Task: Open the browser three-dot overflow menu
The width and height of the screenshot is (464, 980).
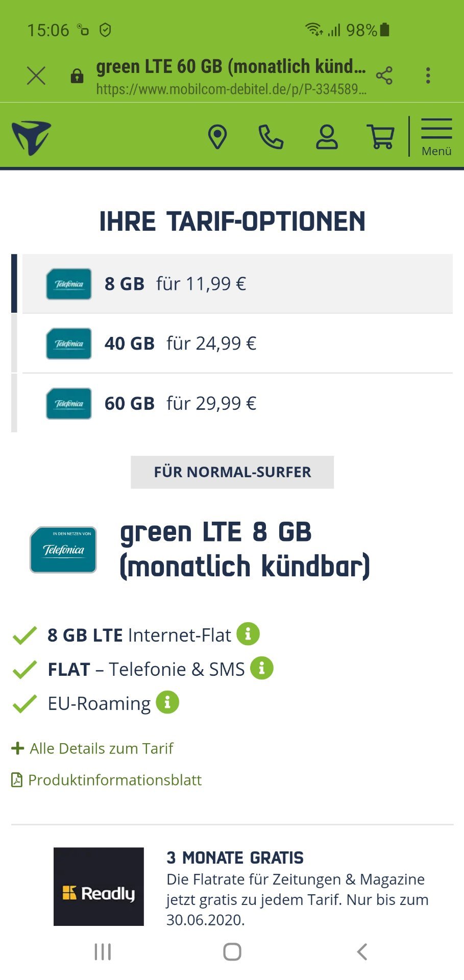Action: click(428, 76)
